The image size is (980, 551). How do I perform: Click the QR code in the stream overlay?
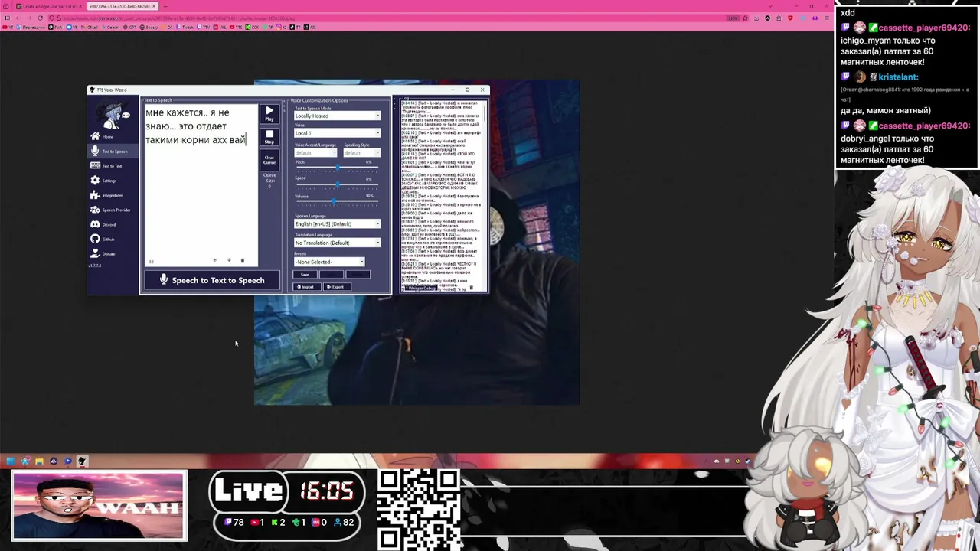419,510
